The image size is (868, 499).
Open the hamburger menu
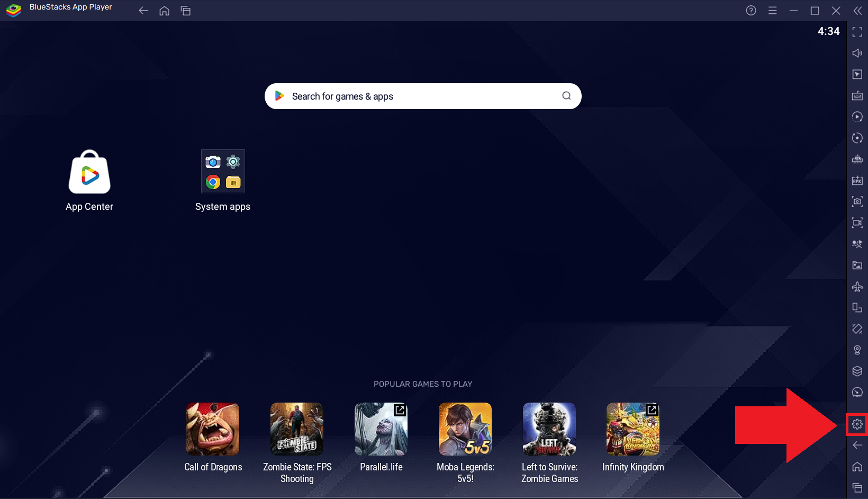point(772,10)
